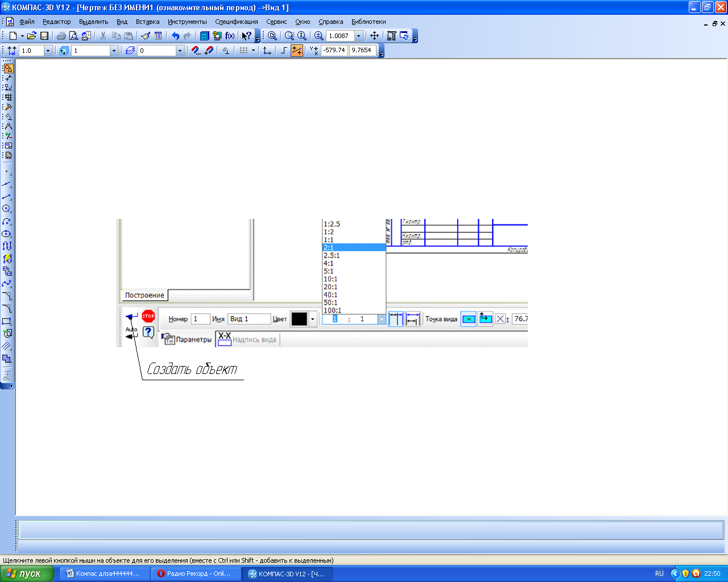Image resolution: width=728 pixels, height=582 pixels.
Task: Redo the action with the grey arrow
Action: pos(187,36)
